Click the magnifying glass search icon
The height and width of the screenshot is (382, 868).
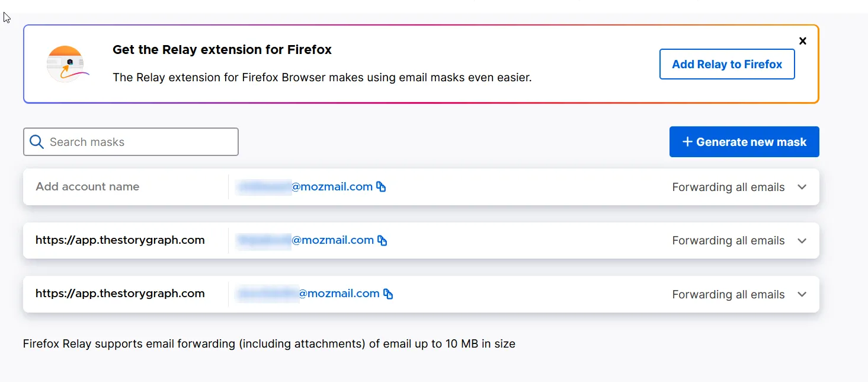pos(36,142)
